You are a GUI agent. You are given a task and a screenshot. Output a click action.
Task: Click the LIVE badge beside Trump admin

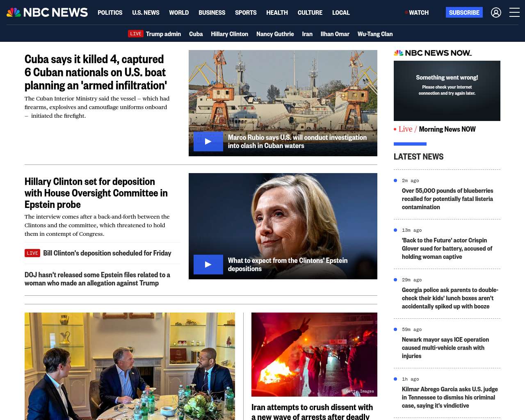pyautogui.click(x=135, y=34)
